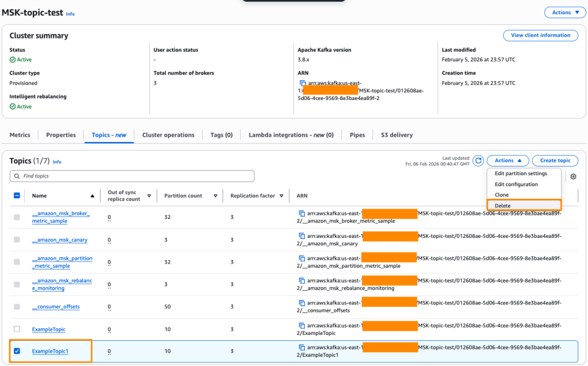Collapse the topics Actions dropdown

click(x=508, y=161)
